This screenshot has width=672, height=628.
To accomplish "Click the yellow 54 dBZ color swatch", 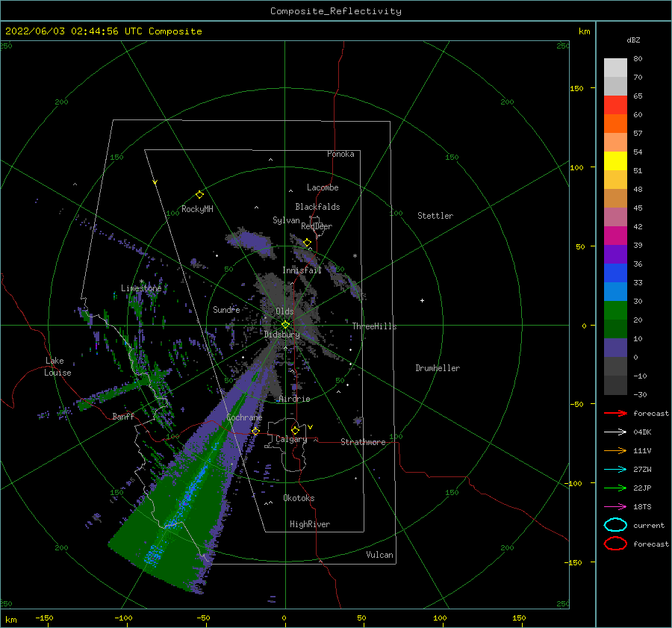I will point(615,161).
